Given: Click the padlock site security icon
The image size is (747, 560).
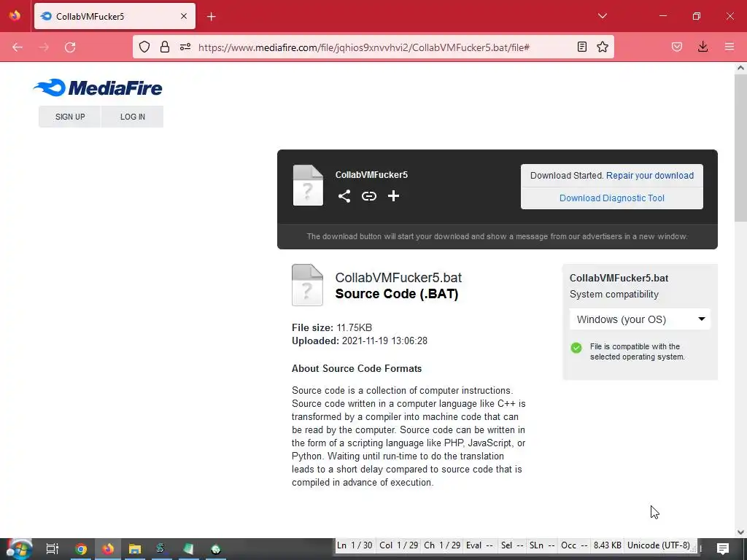Looking at the screenshot, I should [x=165, y=47].
